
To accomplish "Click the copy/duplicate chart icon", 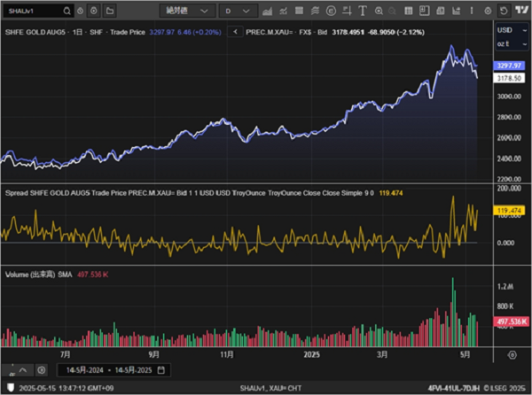I will pos(440,12).
